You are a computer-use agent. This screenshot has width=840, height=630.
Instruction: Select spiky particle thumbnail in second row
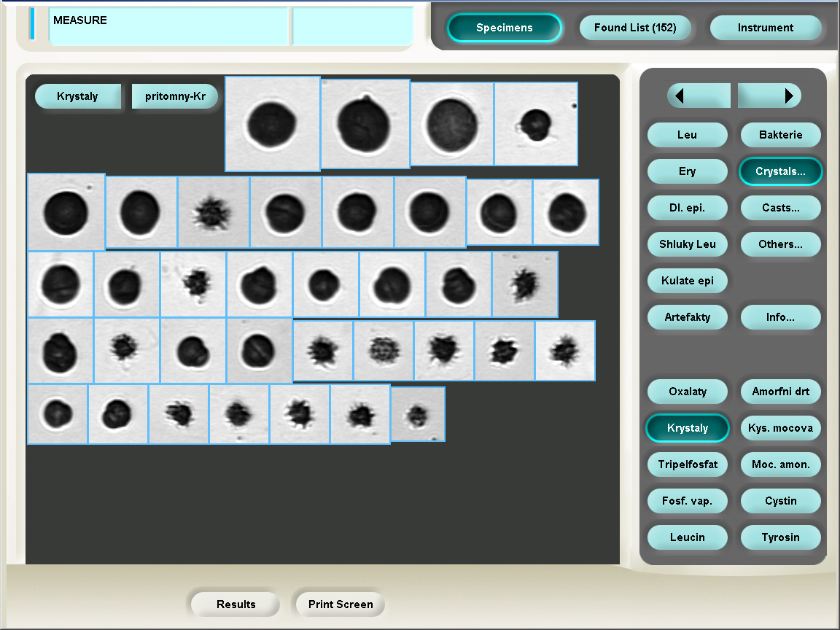pyautogui.click(x=213, y=212)
